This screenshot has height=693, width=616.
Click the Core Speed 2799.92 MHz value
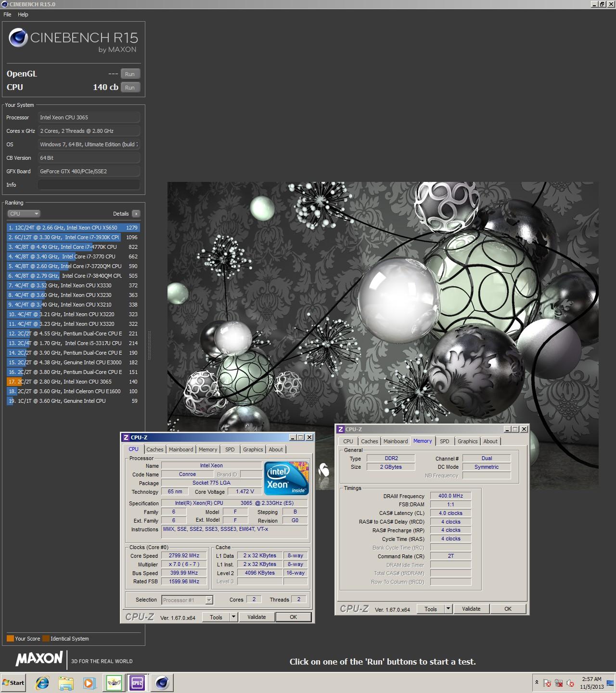184,555
